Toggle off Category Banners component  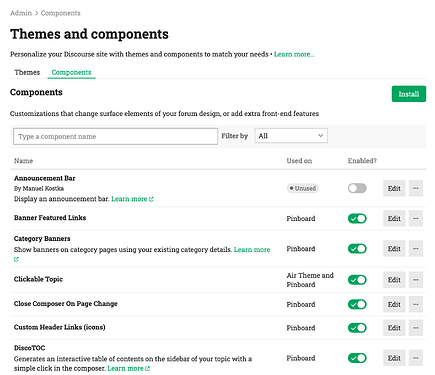click(357, 249)
